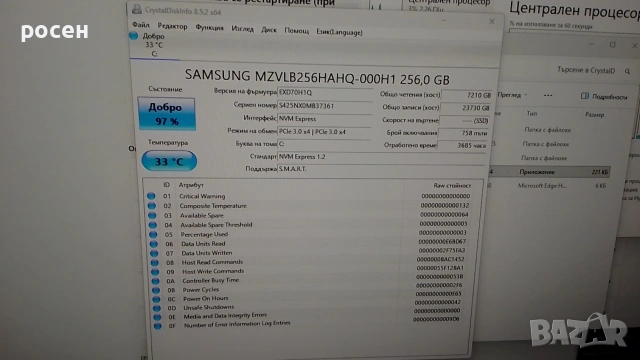Open the Помощ menu

click(296, 31)
